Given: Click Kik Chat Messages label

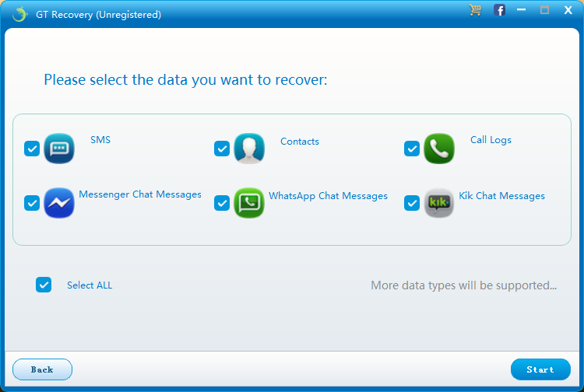Looking at the screenshot, I should tap(501, 196).
